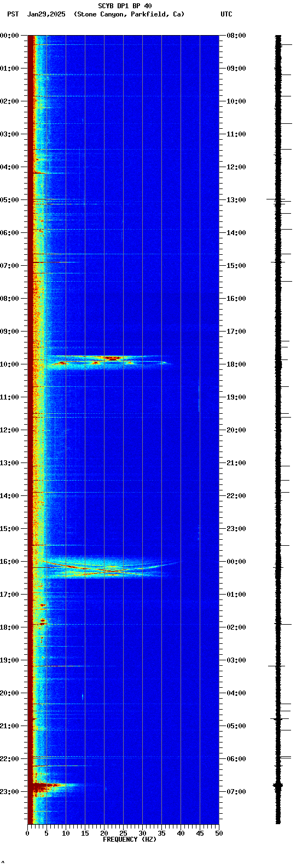Select the PST timezone header label

[13, 14]
